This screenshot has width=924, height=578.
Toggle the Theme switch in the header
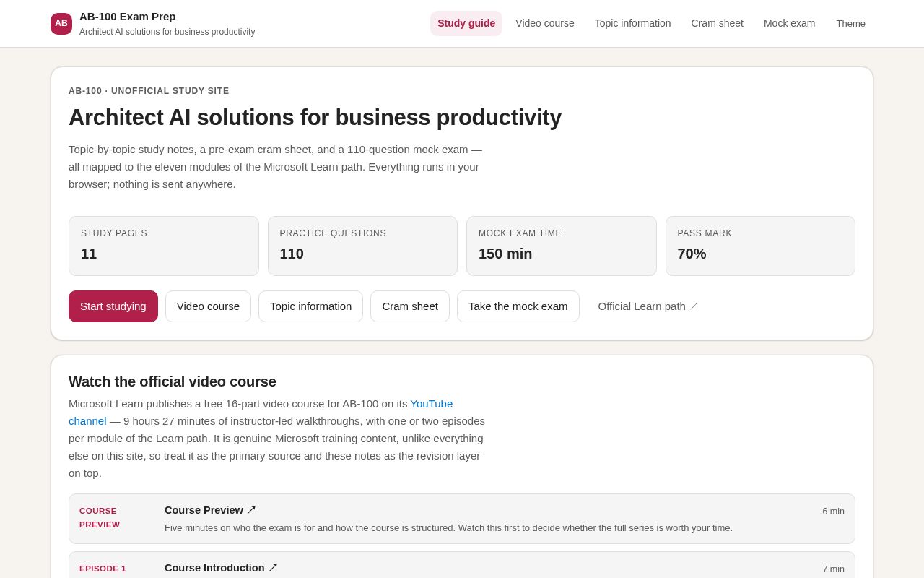click(851, 23)
